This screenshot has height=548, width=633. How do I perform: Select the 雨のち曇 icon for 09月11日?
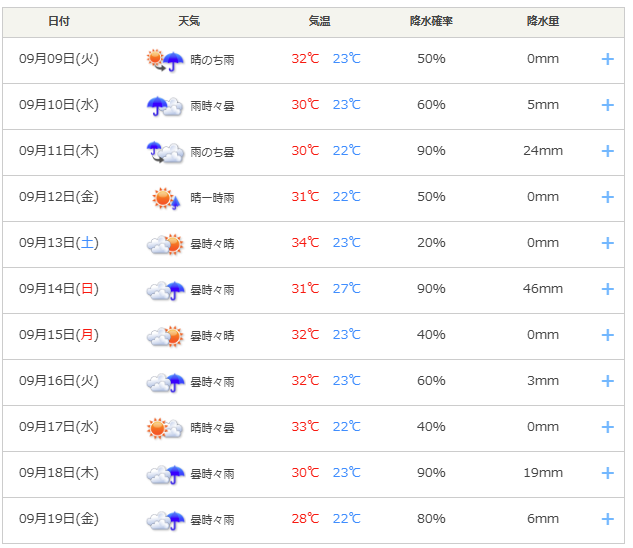click(x=165, y=151)
